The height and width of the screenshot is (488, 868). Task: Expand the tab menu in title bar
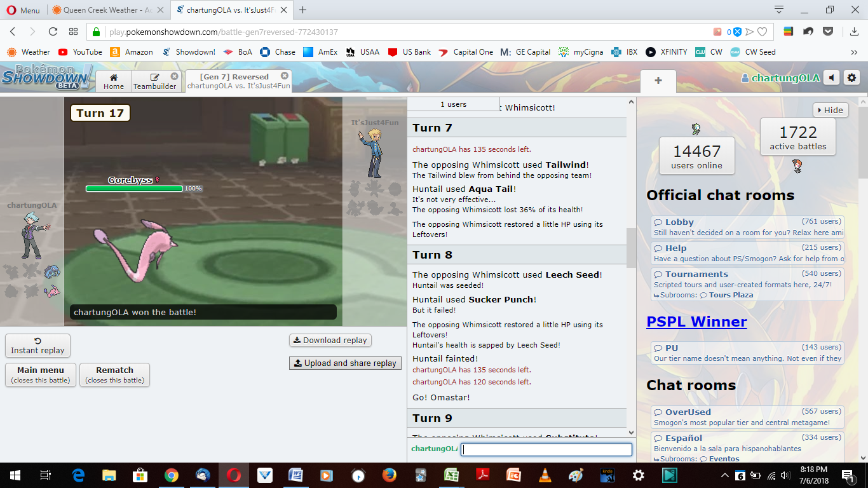(x=779, y=10)
